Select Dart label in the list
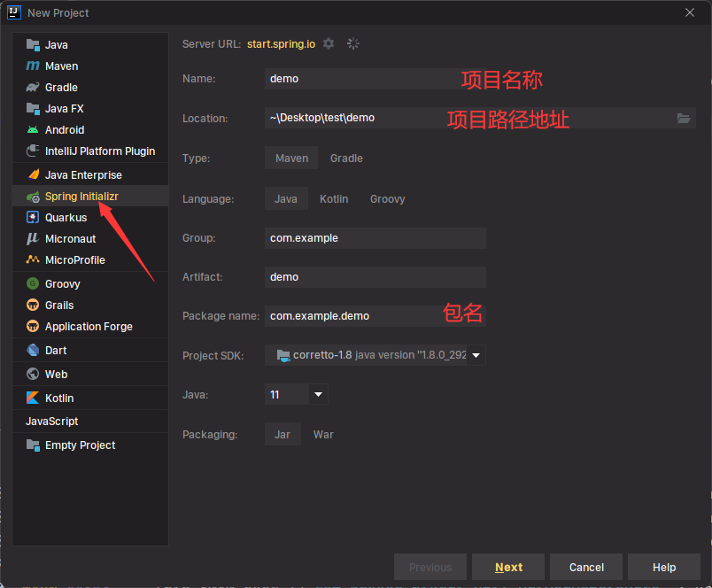Image resolution: width=712 pixels, height=588 pixels. [x=56, y=351]
